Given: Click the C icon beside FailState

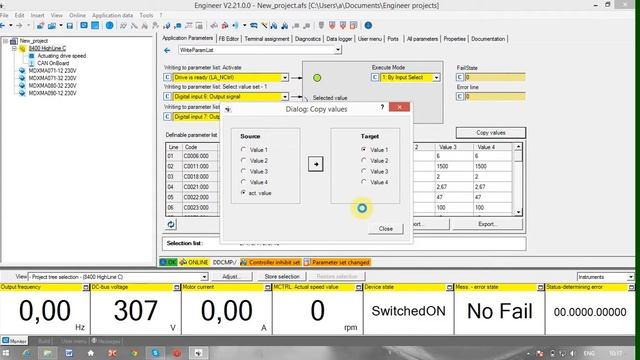Looking at the screenshot, I should (x=460, y=77).
